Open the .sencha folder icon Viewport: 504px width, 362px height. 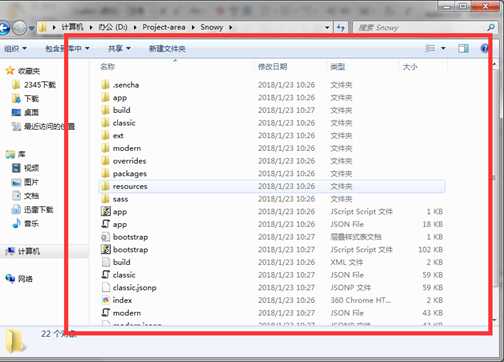(x=105, y=85)
